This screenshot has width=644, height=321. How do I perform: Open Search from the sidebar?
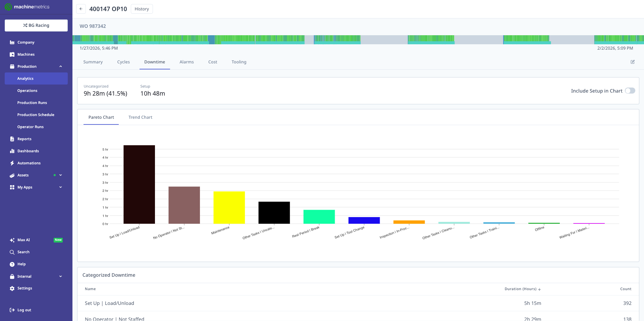(x=23, y=252)
